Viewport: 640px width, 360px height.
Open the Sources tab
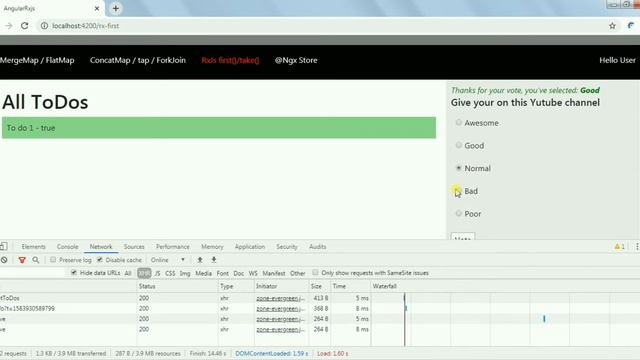coord(134,247)
